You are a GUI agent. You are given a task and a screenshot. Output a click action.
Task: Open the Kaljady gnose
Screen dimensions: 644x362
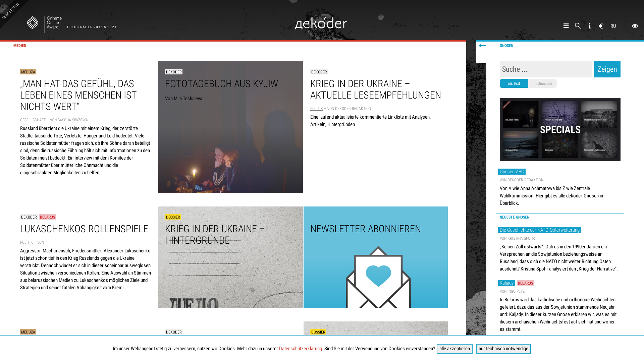[506, 283]
